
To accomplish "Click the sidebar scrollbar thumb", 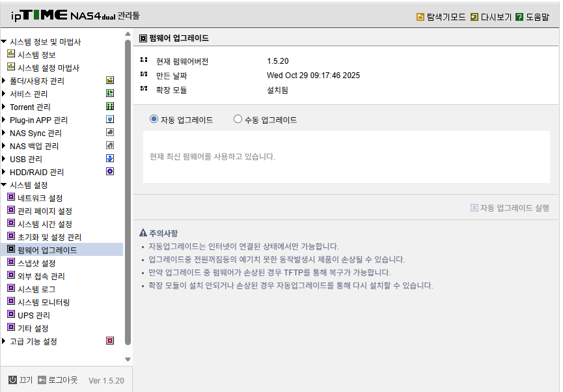I will pyautogui.click(x=128, y=192).
